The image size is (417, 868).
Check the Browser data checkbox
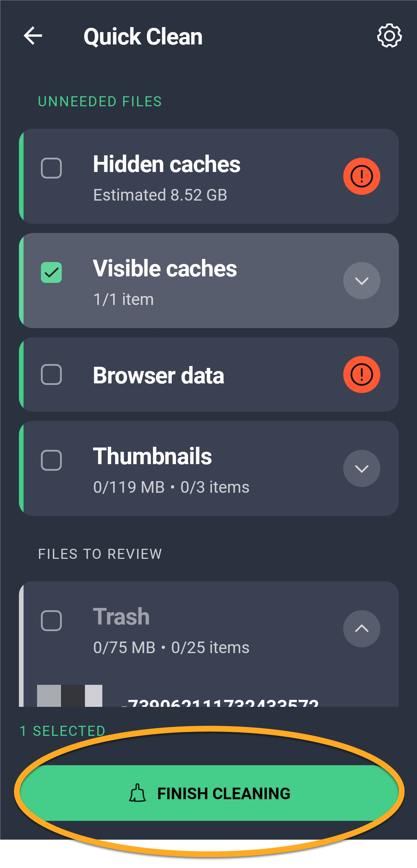coord(51,374)
